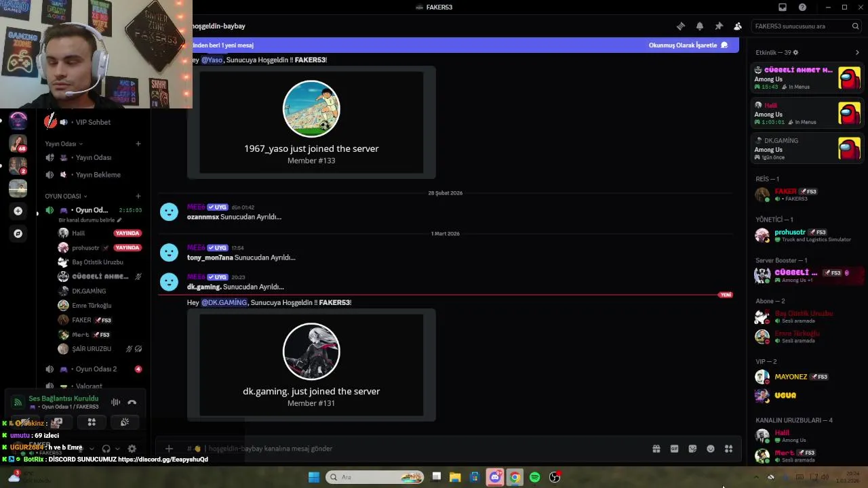
Task: Open FAKER member under REİS
Action: 807,195
